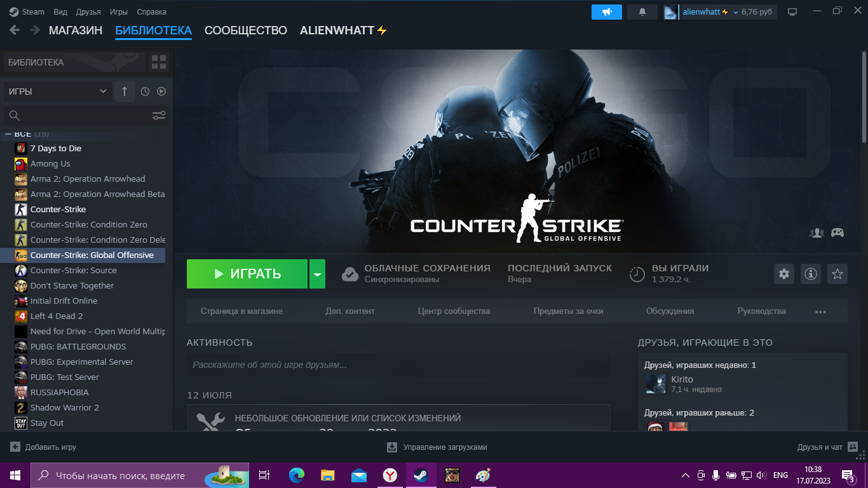Viewport: 868px width, 488px height.
Task: Click the activity post input field
Action: [399, 365]
